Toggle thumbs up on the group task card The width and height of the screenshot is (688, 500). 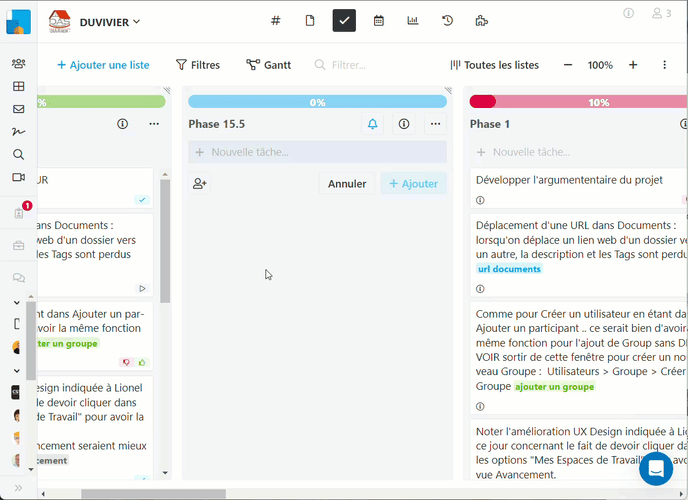[x=142, y=362]
